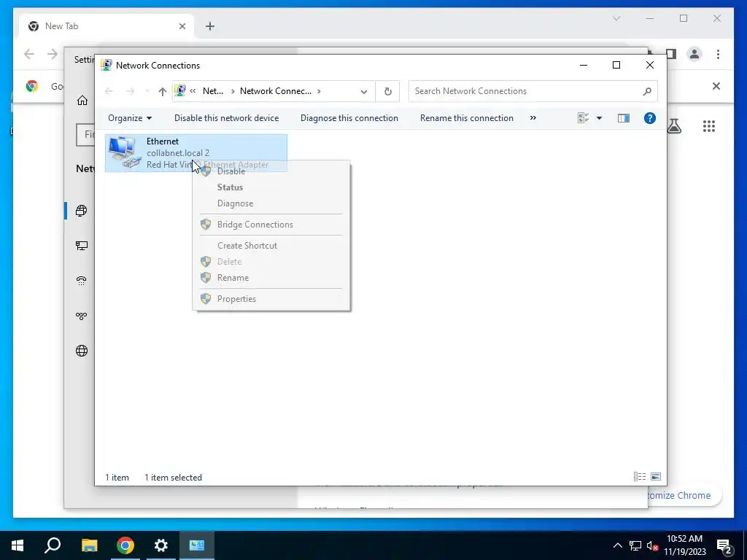The width and height of the screenshot is (747, 560).
Task: Choose Diagnose in the context menu
Action: tap(236, 203)
